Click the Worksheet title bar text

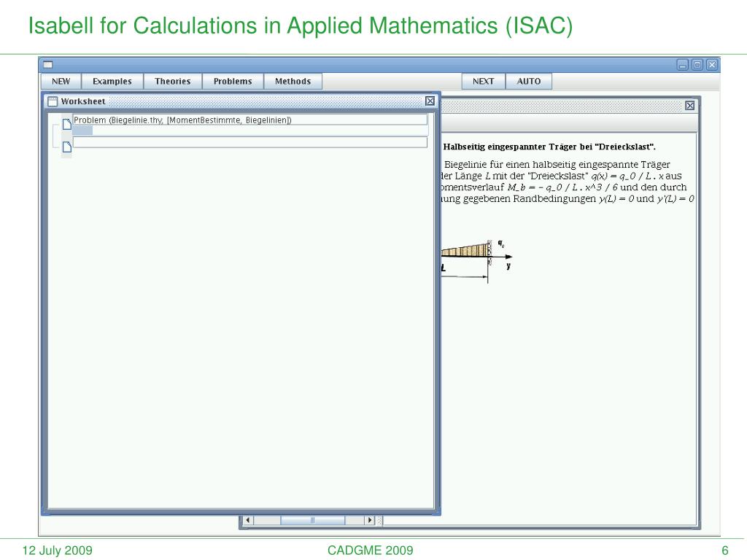point(83,101)
